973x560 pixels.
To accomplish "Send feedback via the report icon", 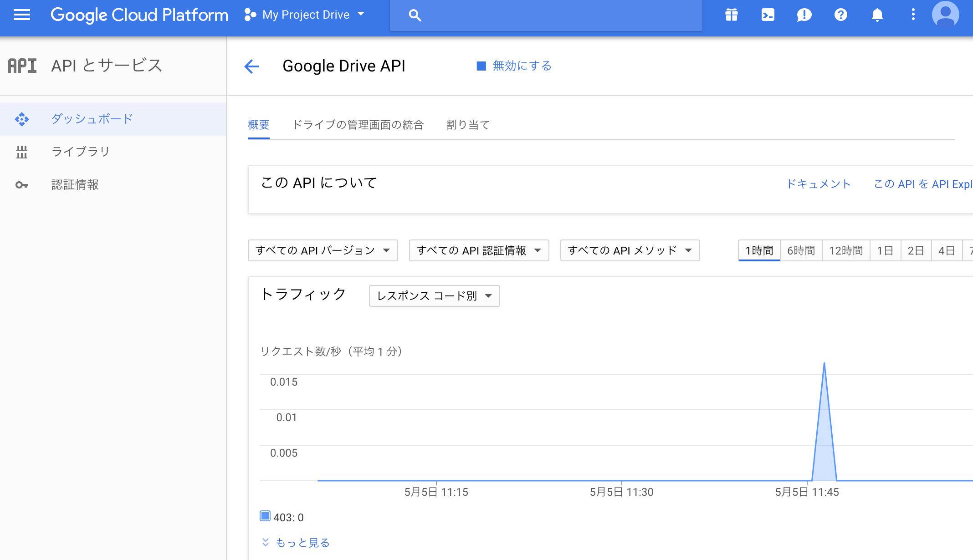I will 804,15.
